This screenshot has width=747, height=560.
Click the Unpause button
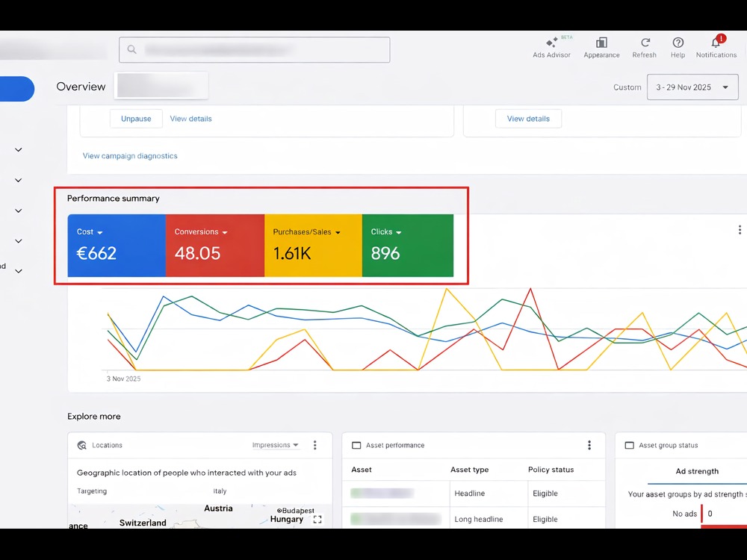click(x=136, y=119)
